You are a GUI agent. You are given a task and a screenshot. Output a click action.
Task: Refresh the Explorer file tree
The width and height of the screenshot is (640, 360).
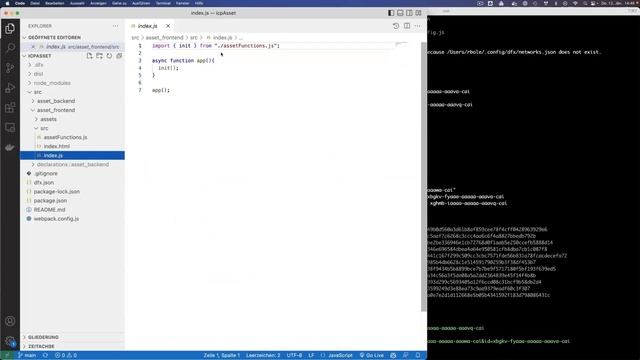click(109, 56)
